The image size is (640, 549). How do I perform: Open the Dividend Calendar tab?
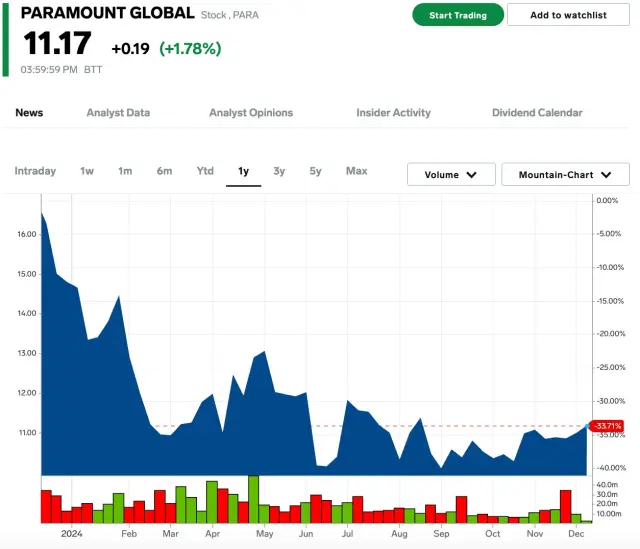[x=537, y=113]
